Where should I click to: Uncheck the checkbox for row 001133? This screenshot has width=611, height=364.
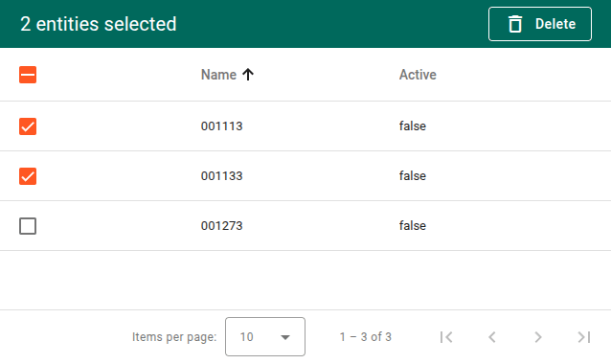pos(28,176)
